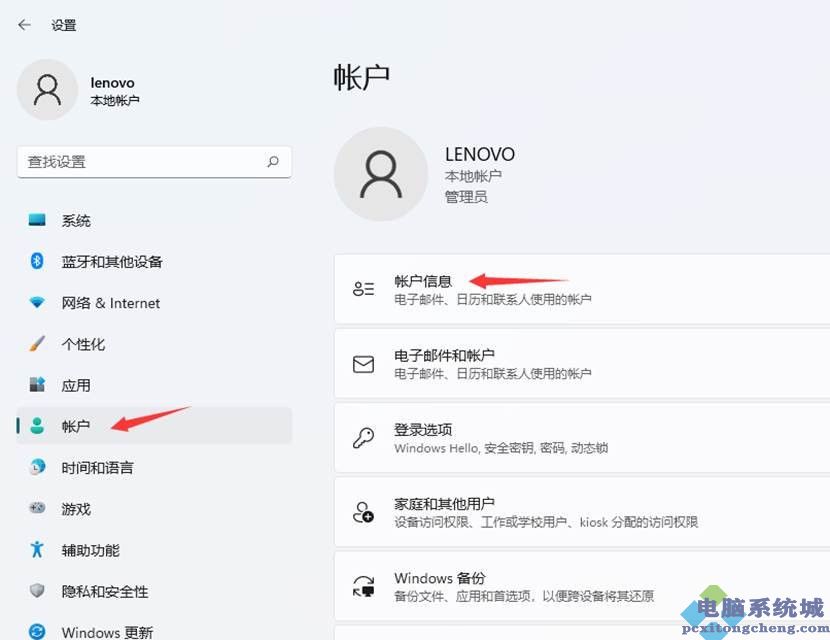
Task: Click the large LENOVO profile picture
Action: click(381, 174)
